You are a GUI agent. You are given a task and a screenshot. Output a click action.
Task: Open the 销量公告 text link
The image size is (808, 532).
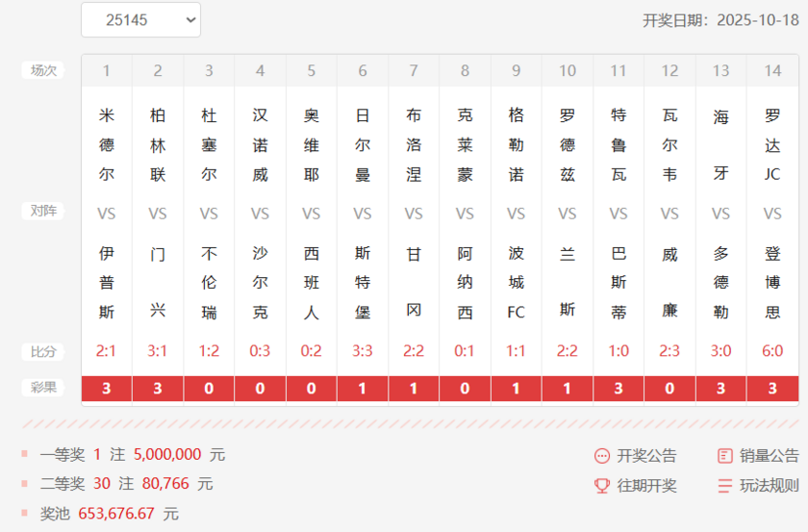(769, 456)
